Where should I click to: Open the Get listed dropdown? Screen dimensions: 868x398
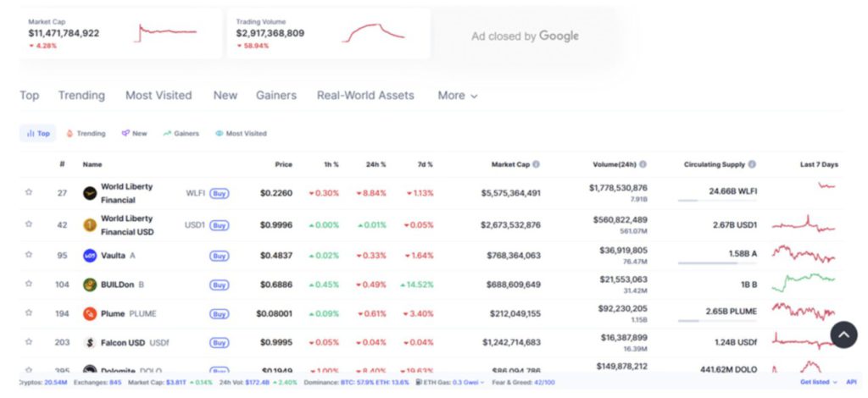click(818, 383)
